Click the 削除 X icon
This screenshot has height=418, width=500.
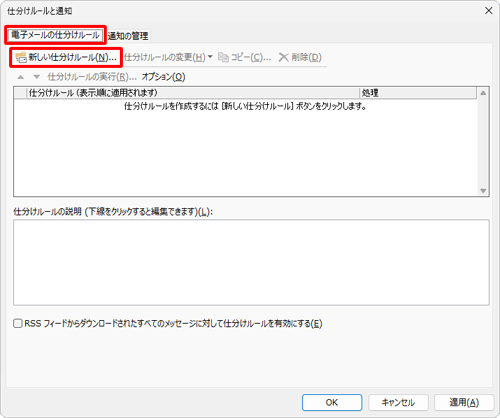click(283, 57)
